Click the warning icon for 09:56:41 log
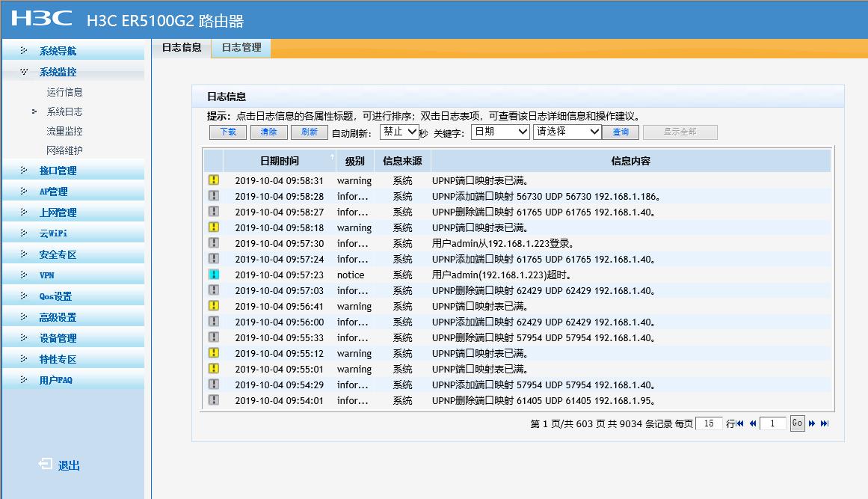 click(214, 306)
